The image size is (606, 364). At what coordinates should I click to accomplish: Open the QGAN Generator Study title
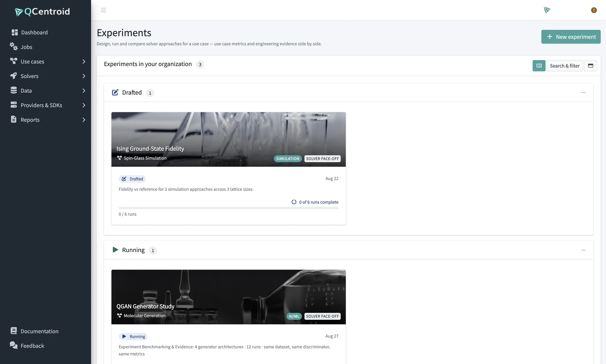(x=145, y=306)
